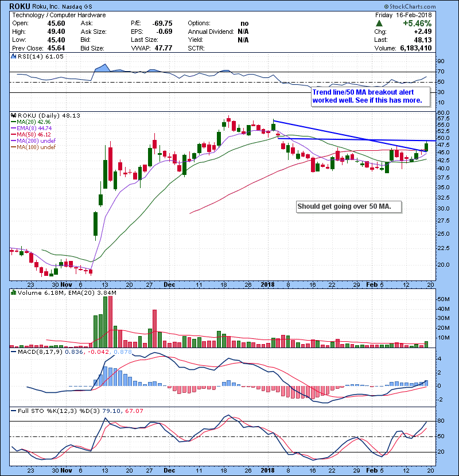Image resolution: width=459 pixels, height=476 pixels.
Task: Click the Dec label on price axis
Action: click(169, 285)
